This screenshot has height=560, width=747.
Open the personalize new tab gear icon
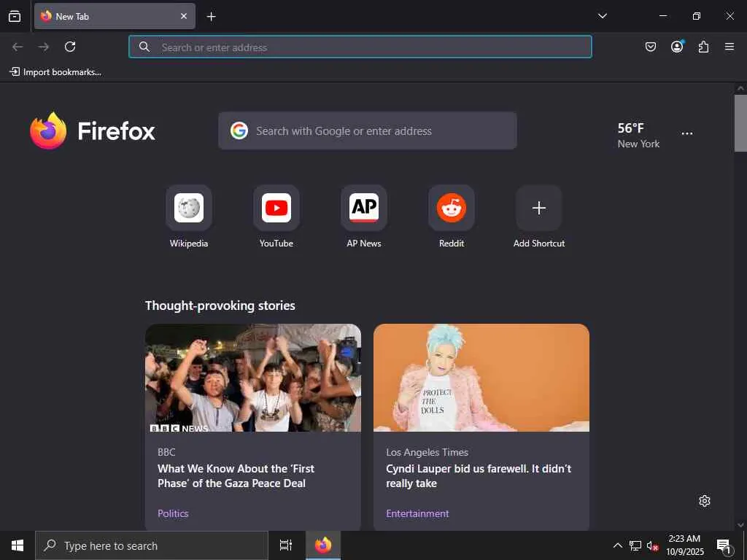coord(705,501)
